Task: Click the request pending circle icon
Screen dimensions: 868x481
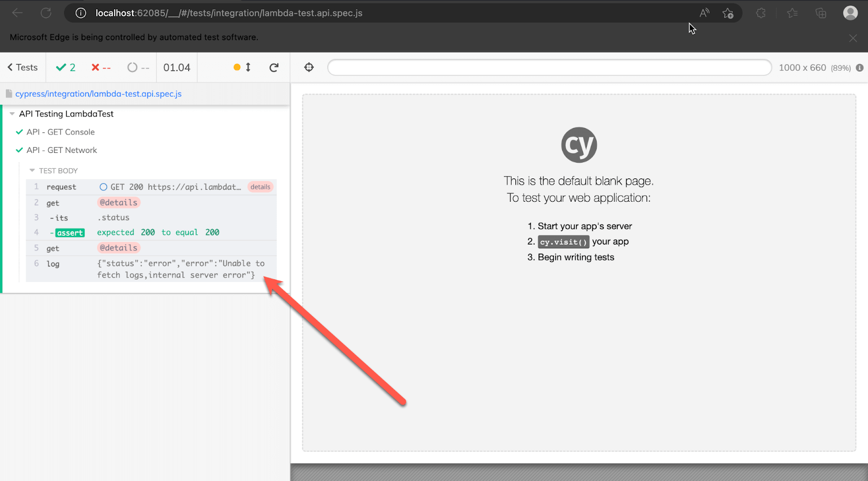Action: pos(103,187)
